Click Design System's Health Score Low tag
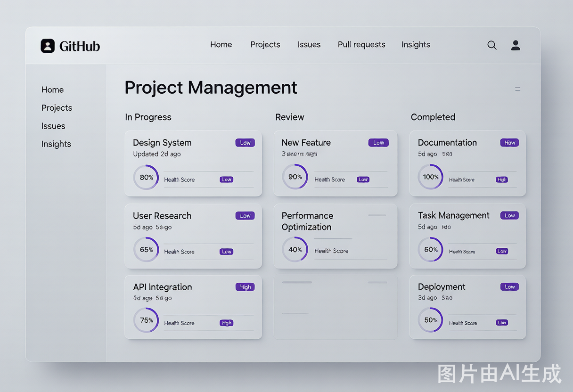Screen dimensions: 573x392 click(x=227, y=180)
